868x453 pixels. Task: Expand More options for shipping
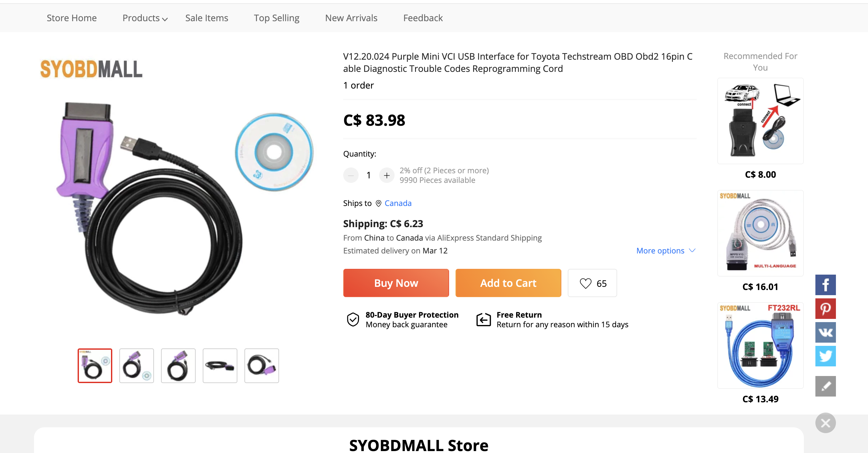[666, 251]
